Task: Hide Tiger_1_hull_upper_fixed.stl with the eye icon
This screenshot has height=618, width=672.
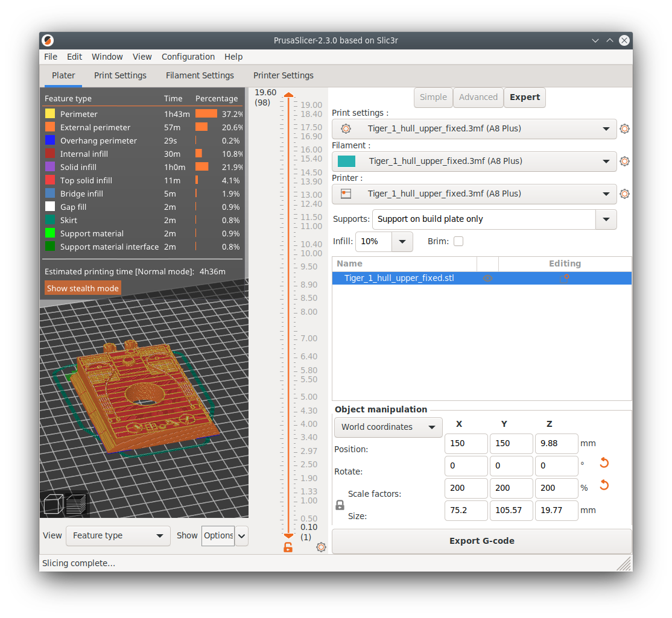Action: [487, 278]
